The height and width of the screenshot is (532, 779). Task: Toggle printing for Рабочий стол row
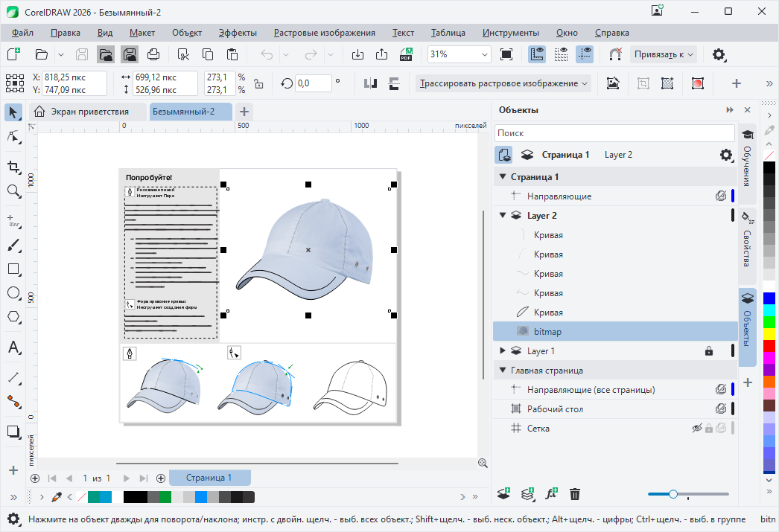[x=720, y=409]
